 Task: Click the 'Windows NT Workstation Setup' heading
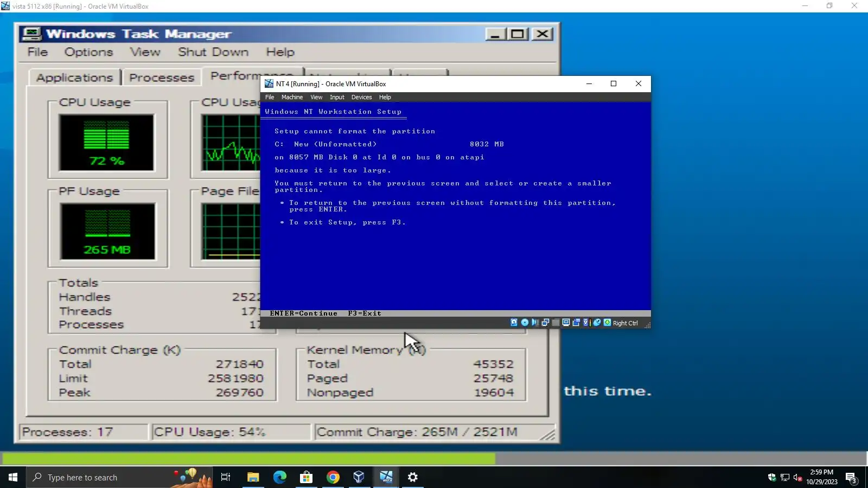(333, 112)
